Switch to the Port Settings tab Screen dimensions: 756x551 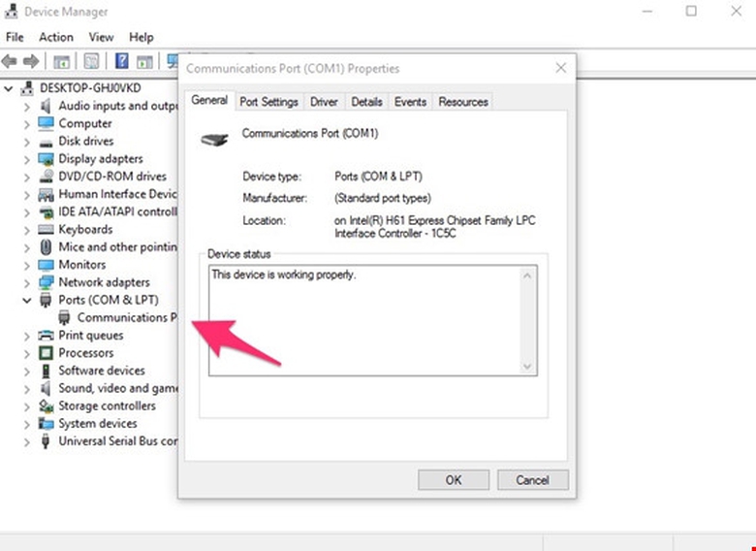point(268,102)
